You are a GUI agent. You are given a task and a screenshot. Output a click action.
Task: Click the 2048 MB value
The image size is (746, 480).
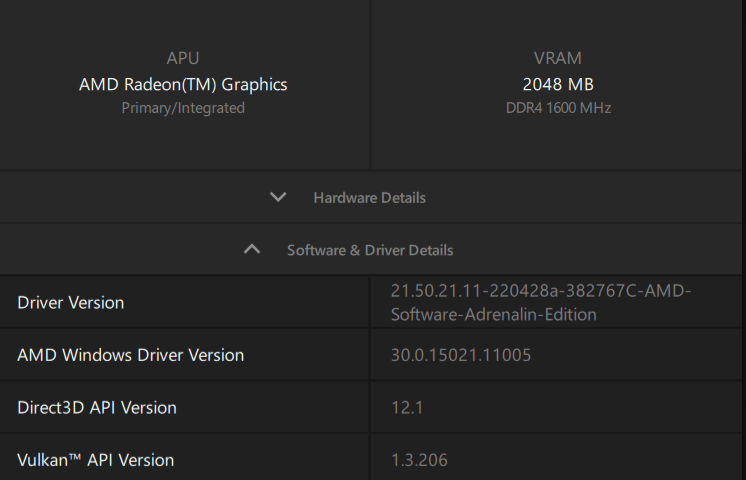point(558,84)
